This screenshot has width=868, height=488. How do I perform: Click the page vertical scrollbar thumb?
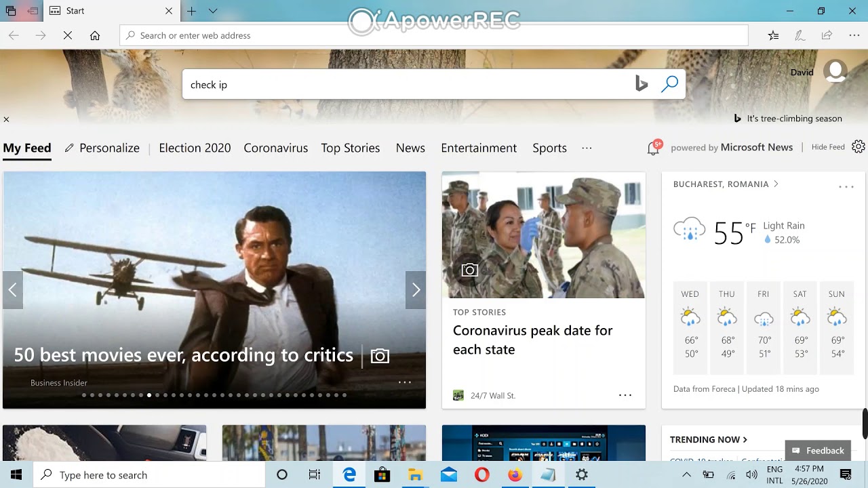(x=865, y=424)
